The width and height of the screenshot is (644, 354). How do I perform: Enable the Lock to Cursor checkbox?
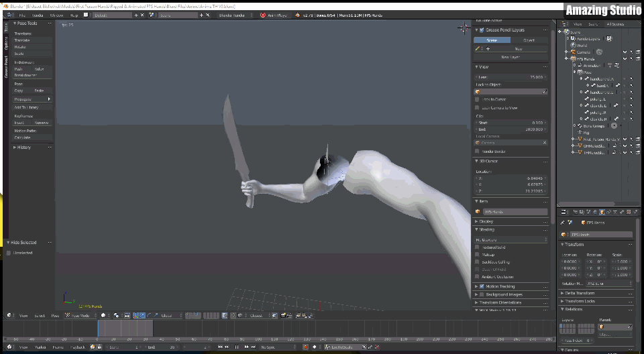[x=478, y=99]
